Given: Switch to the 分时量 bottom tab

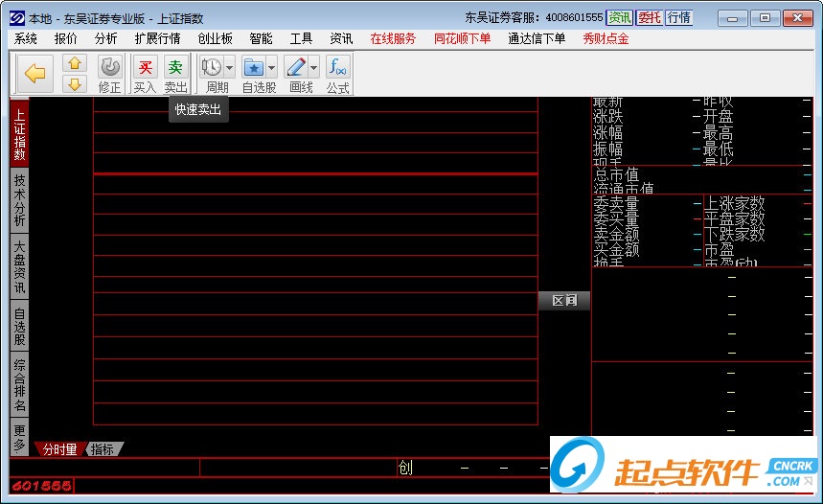Looking at the screenshot, I should click(x=59, y=449).
